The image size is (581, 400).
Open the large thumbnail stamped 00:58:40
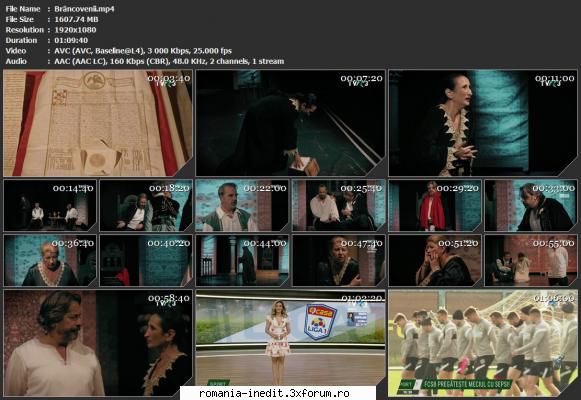[98, 343]
